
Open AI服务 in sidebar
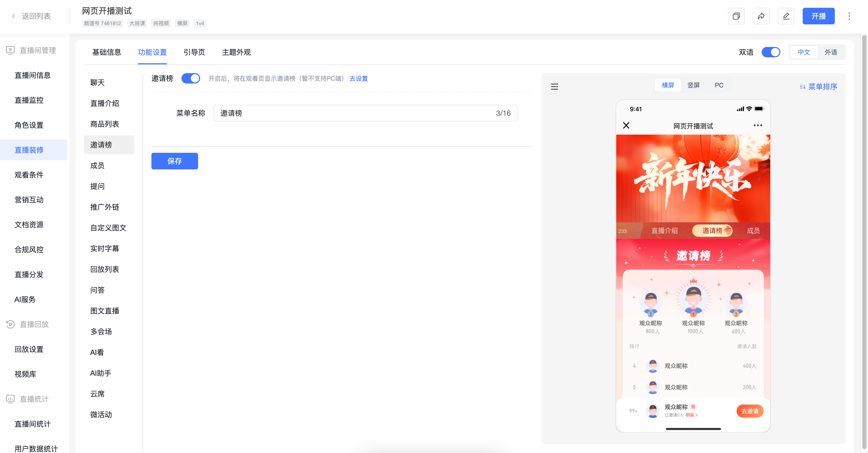[25, 299]
